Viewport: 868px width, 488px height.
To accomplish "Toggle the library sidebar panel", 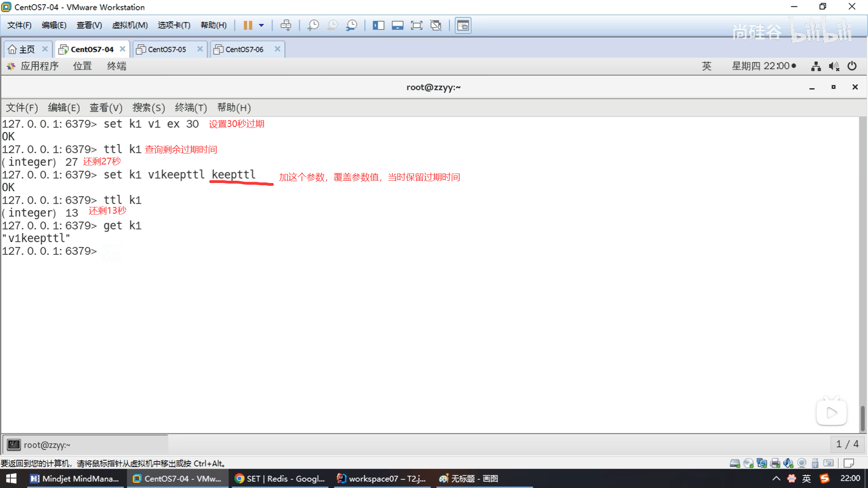I will (378, 25).
